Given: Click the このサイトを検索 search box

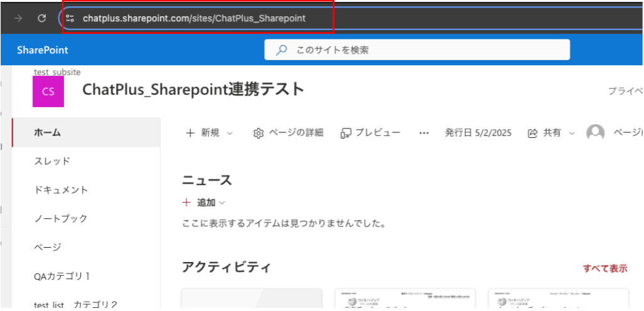Looking at the screenshot, I should tap(417, 50).
